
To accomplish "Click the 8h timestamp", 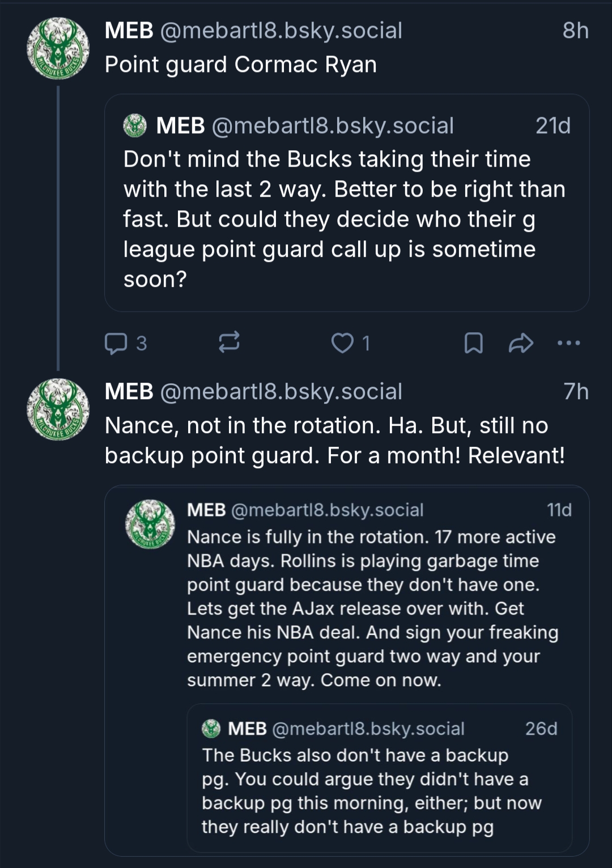I will pos(575,31).
